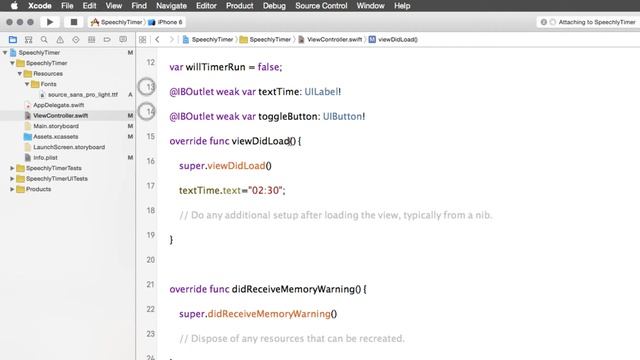
Task: Click the Apple menu icon
Action: pyautogui.click(x=14, y=6)
